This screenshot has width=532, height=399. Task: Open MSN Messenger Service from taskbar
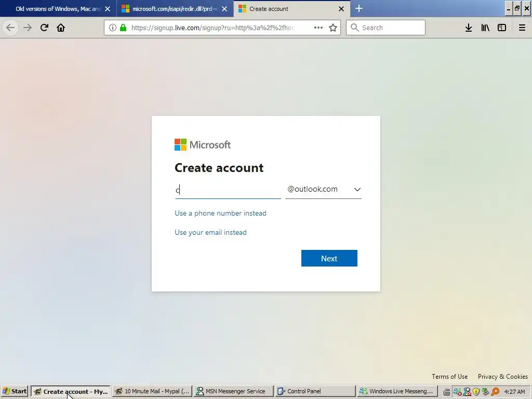tap(234, 391)
